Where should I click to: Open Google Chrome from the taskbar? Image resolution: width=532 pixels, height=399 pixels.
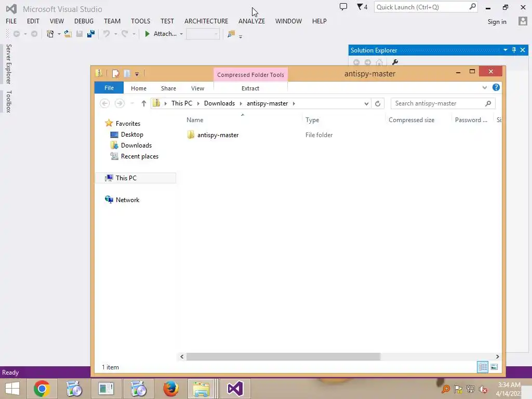42,389
